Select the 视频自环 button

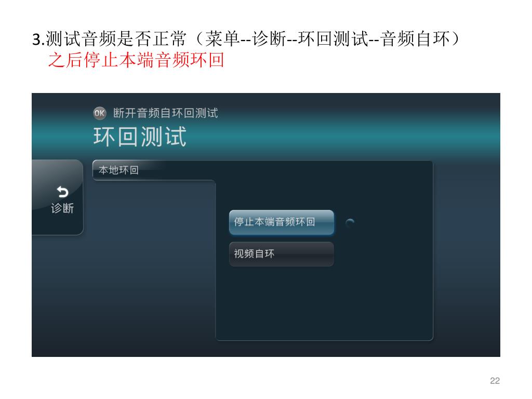click(x=281, y=254)
